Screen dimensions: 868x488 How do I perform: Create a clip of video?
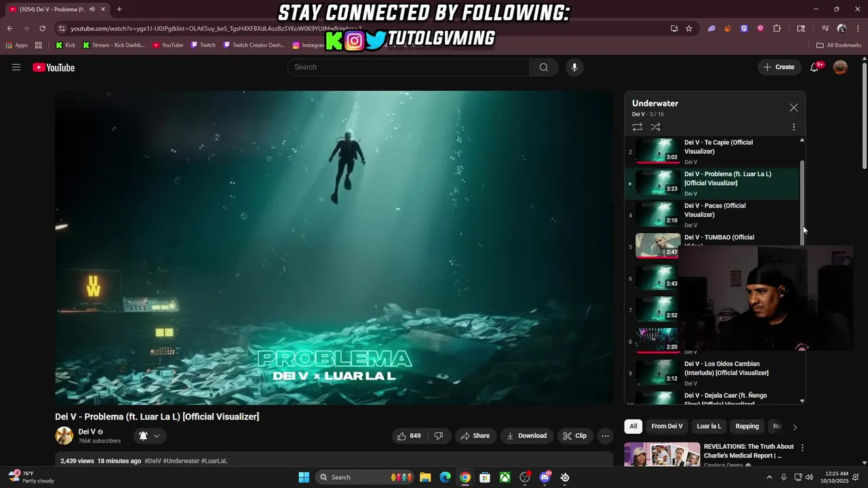point(575,436)
